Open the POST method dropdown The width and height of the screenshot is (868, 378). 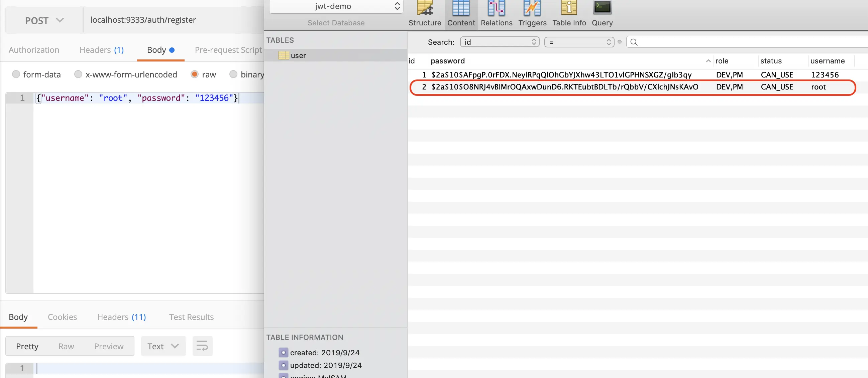pyautogui.click(x=44, y=20)
